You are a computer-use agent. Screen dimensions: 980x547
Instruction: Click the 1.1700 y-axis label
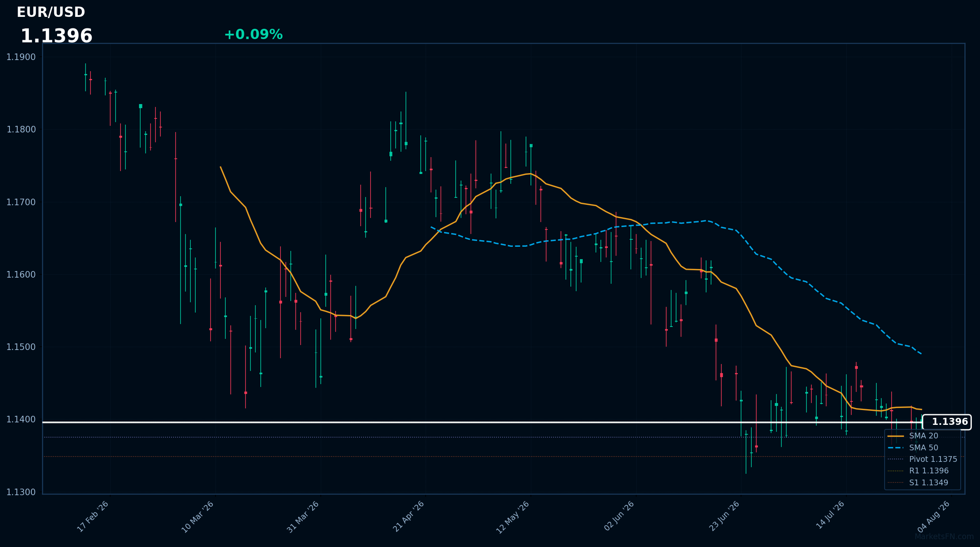click(21, 202)
